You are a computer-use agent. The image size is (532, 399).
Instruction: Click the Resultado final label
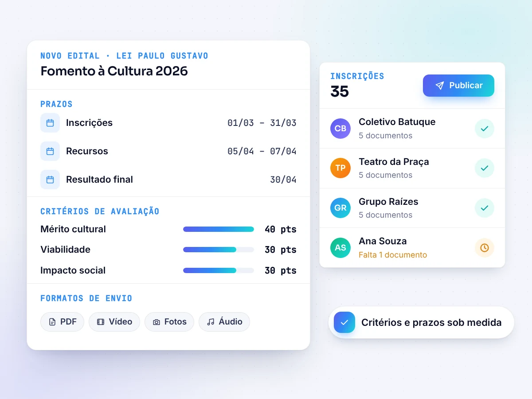pos(99,180)
